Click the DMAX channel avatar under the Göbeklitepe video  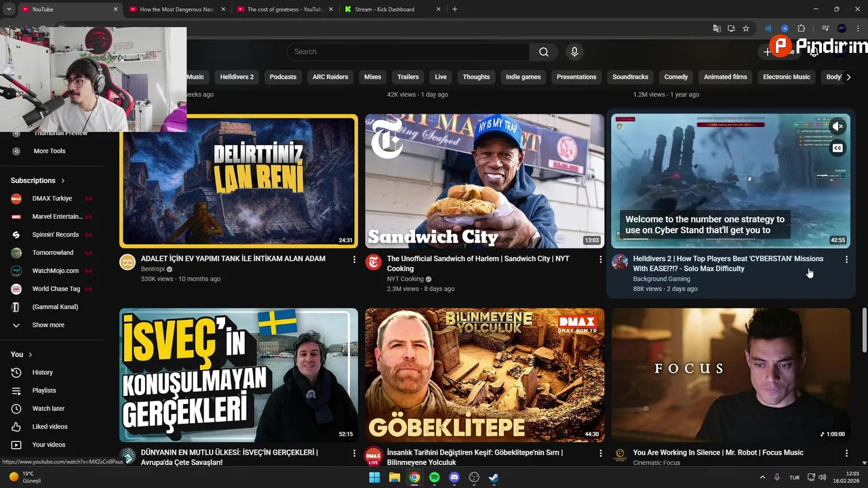374,455
